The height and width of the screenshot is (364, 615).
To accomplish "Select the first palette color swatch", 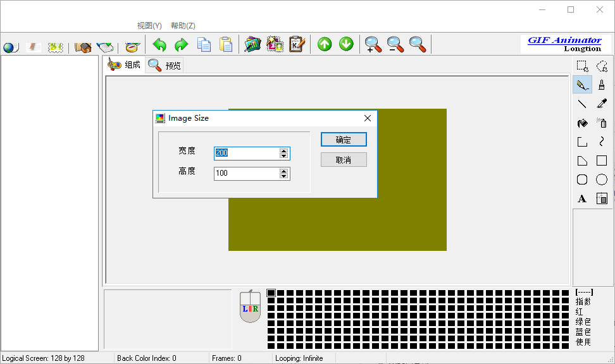I will tap(271, 293).
